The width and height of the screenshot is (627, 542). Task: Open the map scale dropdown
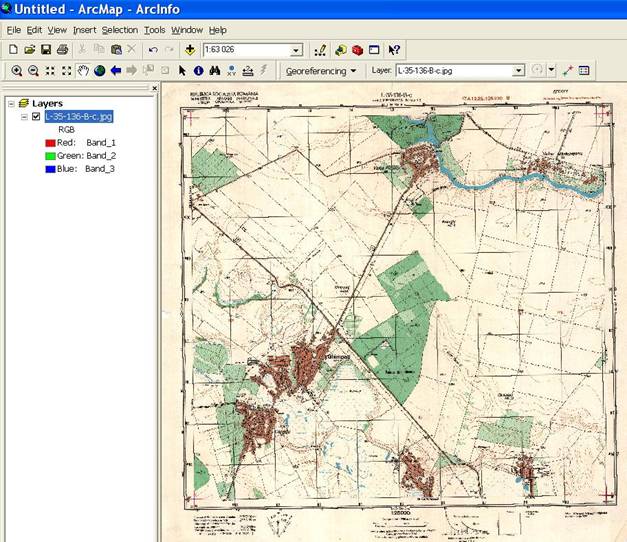coord(296,50)
